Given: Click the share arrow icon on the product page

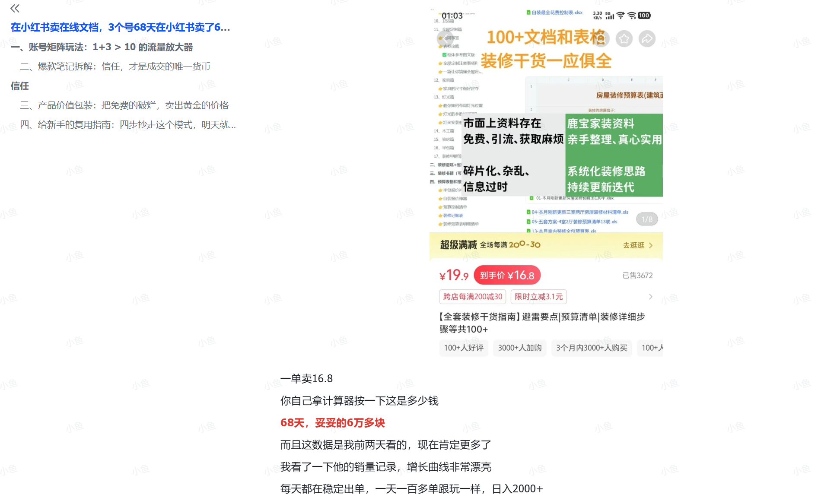Looking at the screenshot, I should click(x=646, y=38).
